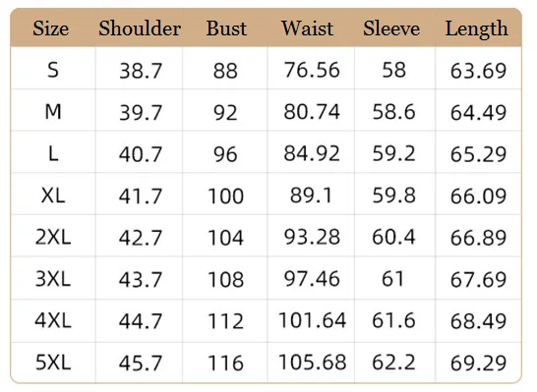Select waist value 101.64
The width and height of the screenshot is (537, 392).
312,321
